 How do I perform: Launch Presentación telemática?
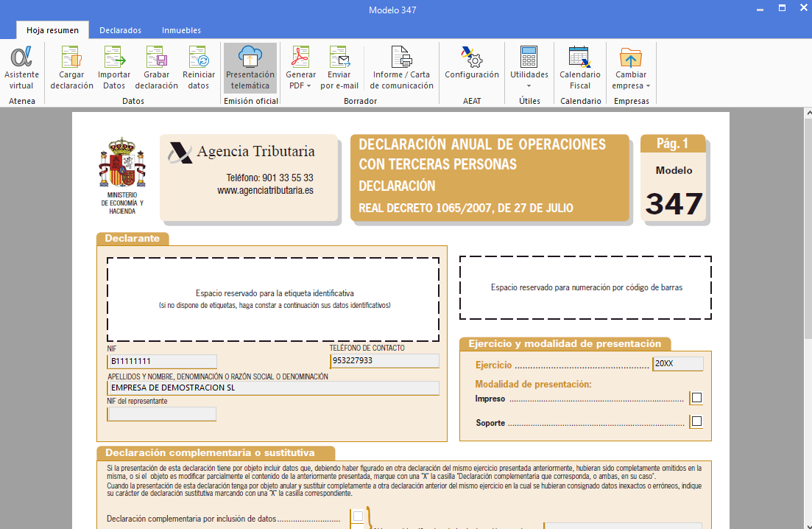pyautogui.click(x=250, y=68)
